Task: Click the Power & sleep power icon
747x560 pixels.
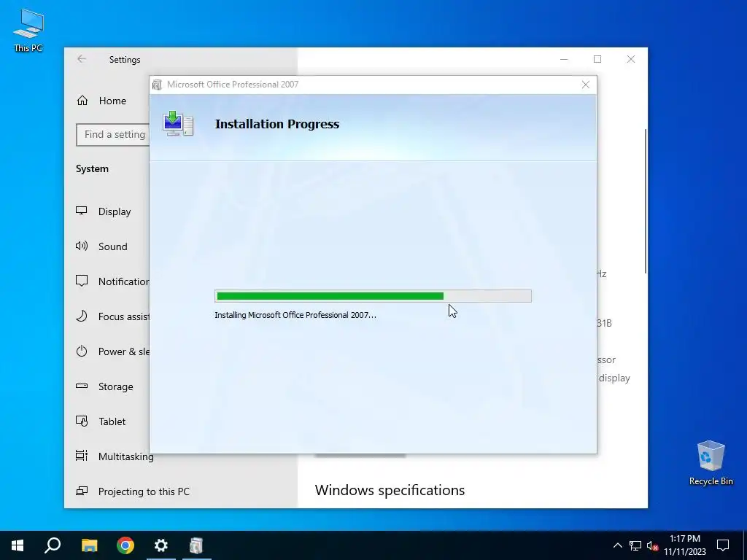Action: click(x=82, y=351)
